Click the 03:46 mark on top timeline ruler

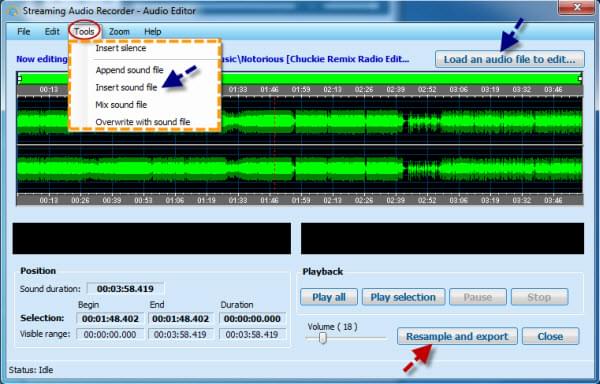(553, 89)
